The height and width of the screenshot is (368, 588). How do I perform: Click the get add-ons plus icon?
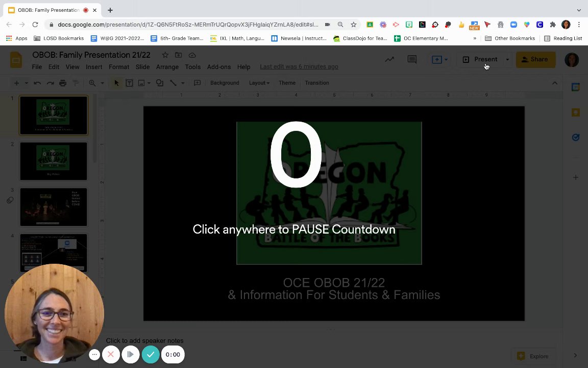coord(576,177)
